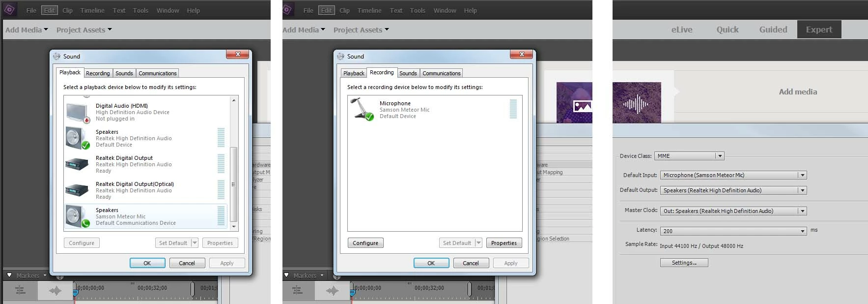Click the audio waveform icon below Markers behind the Playback dialog
This screenshot has height=304, width=868.
click(55, 291)
